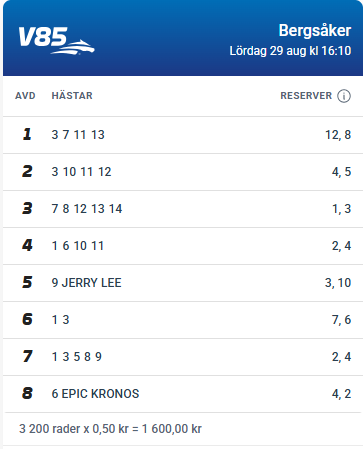Click the HÄSTAR column header
Screen dimensions: 363x449
click(72, 96)
